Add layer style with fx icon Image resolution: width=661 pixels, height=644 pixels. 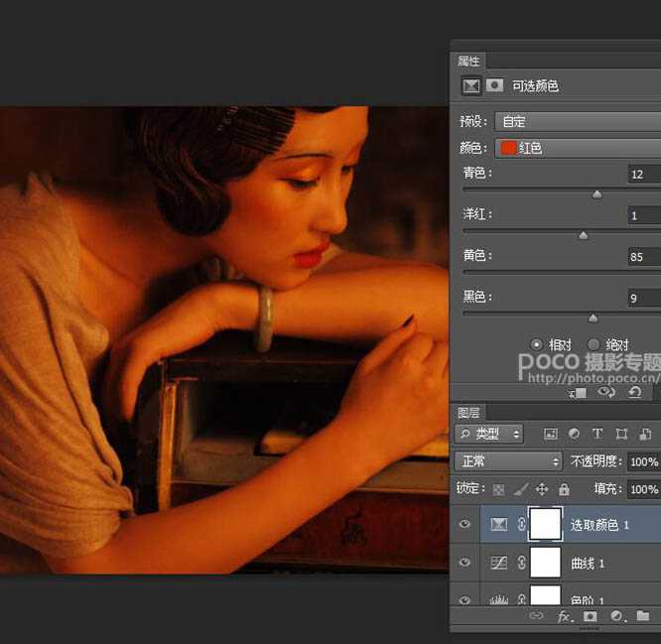point(564,616)
